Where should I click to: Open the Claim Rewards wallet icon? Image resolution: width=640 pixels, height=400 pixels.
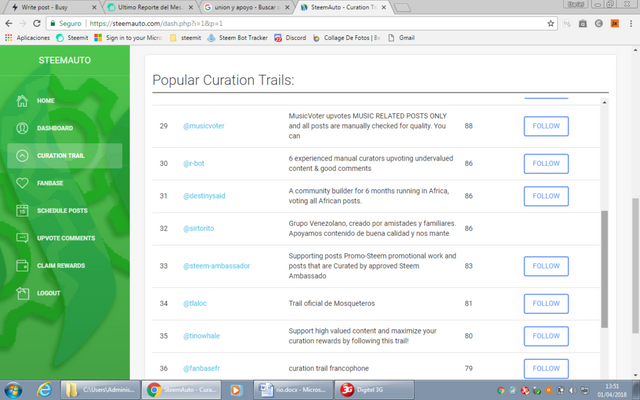click(22, 266)
